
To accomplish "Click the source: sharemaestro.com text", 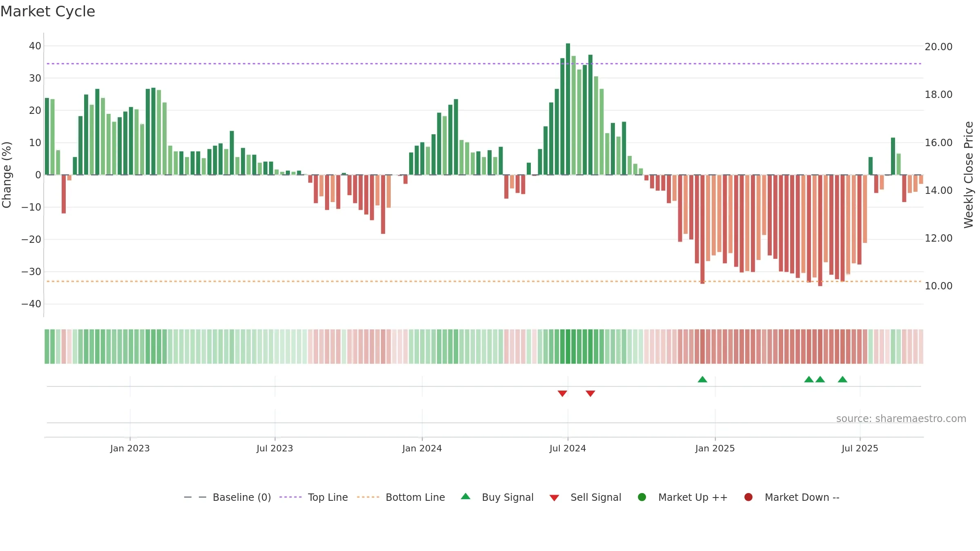I will click(901, 418).
